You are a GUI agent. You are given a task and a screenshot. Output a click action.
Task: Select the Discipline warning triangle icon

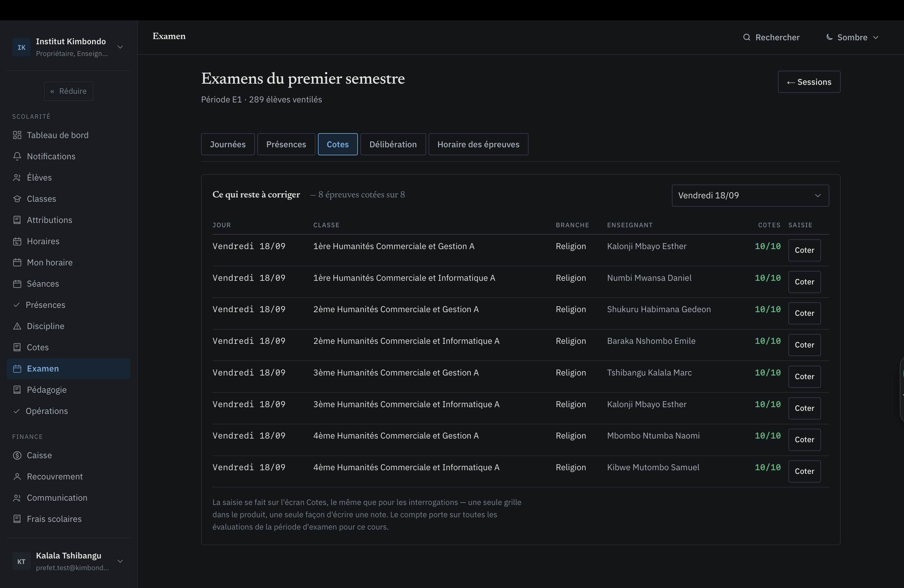point(17,326)
